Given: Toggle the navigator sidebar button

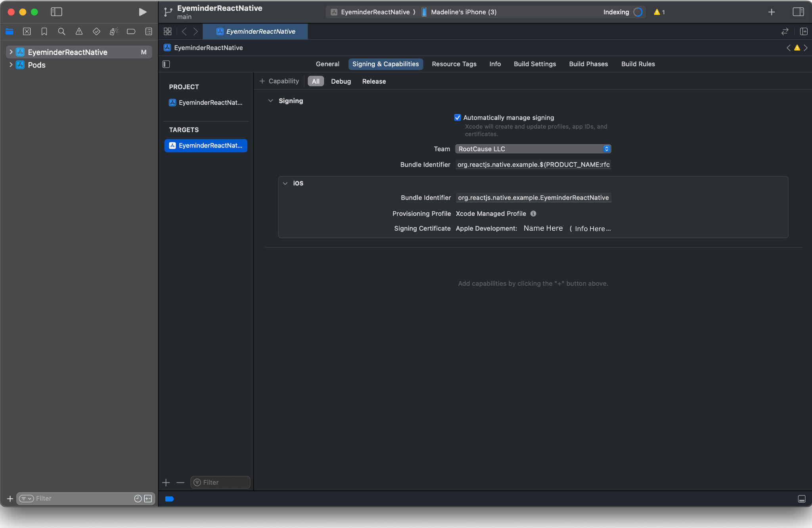Looking at the screenshot, I should coord(56,12).
